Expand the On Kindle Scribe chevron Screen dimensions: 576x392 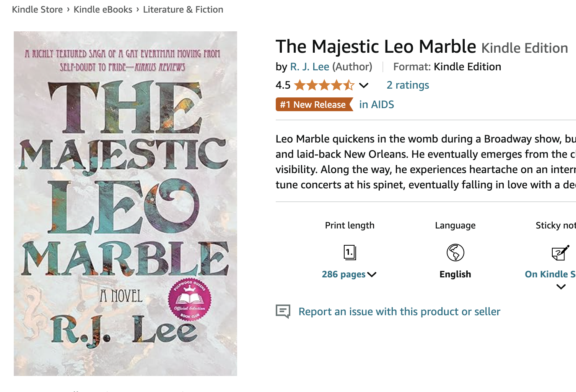click(x=561, y=287)
